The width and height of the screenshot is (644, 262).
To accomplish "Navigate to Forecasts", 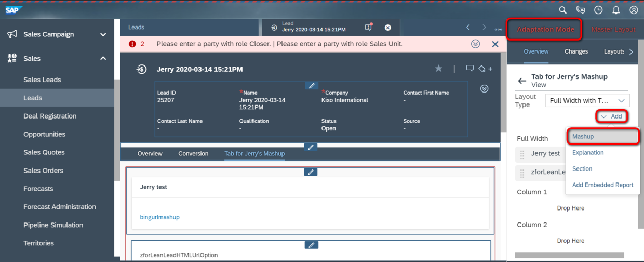I will [x=38, y=189].
